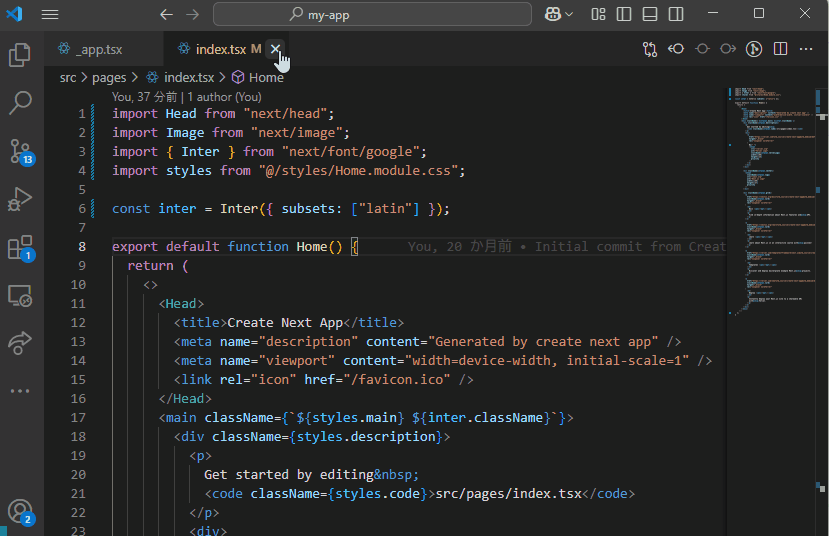Toggle the bottom panel
Screen dimensions: 829x536
point(650,14)
